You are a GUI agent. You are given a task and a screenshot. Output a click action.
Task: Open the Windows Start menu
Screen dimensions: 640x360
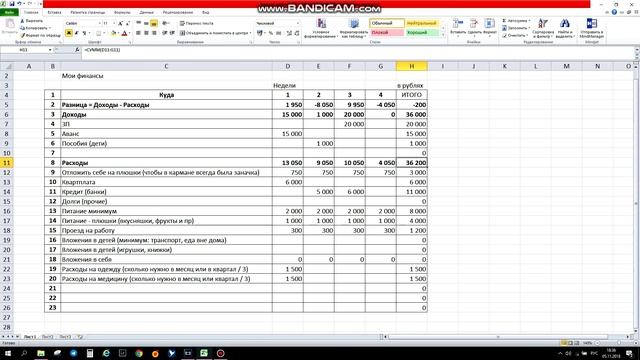click(8, 353)
